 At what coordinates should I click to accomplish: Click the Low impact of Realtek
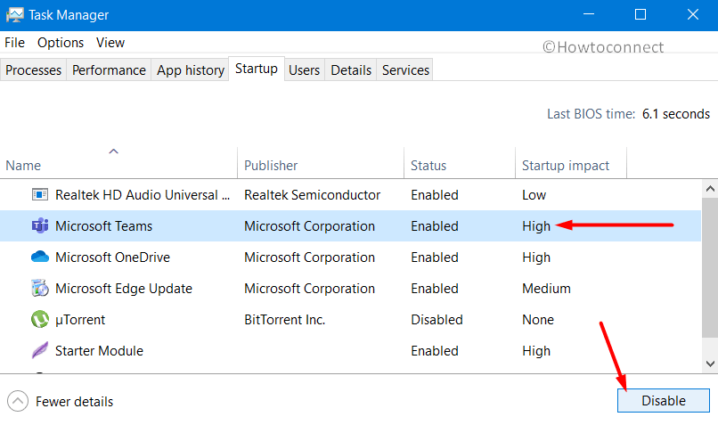pyautogui.click(x=534, y=195)
